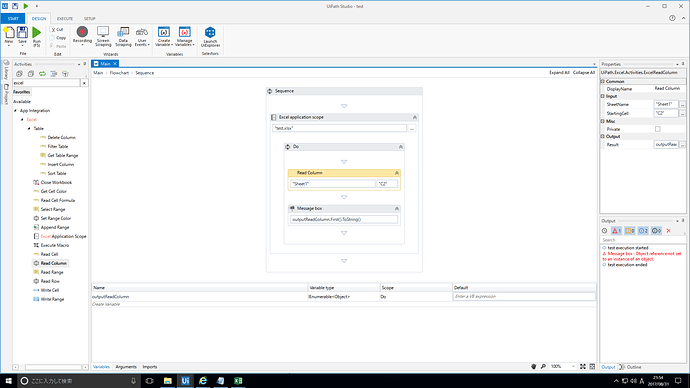Launch UiExplorer
690x388 pixels.
[x=210, y=32]
